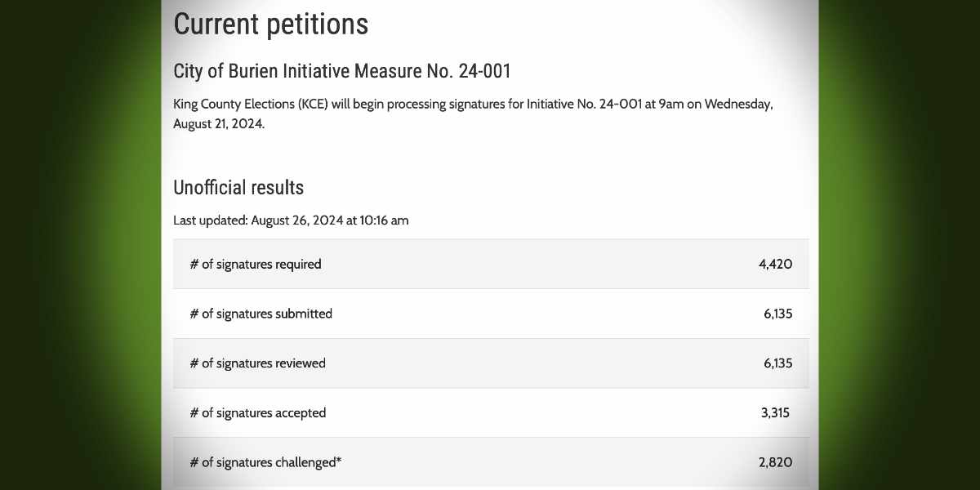980x490 pixels.
Task: Click the 3,315 accepted signatures value
Action: pos(775,413)
